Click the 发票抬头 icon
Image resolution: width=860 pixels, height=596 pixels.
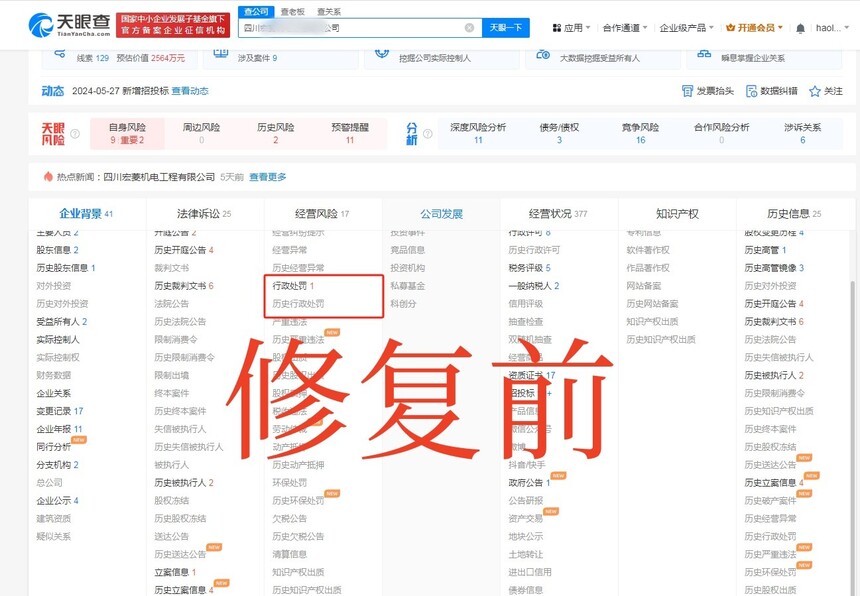click(x=687, y=91)
